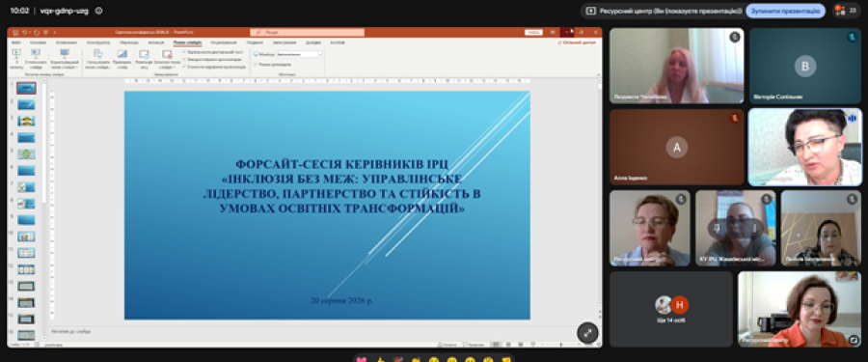Click Stop presenting button
This screenshot has width=868, height=362.
pyautogui.click(x=785, y=11)
